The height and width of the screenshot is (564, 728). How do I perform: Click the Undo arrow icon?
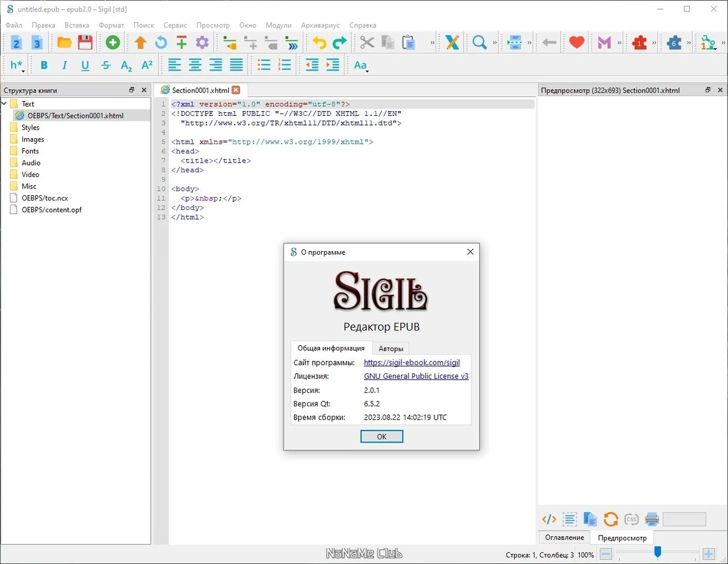(320, 42)
